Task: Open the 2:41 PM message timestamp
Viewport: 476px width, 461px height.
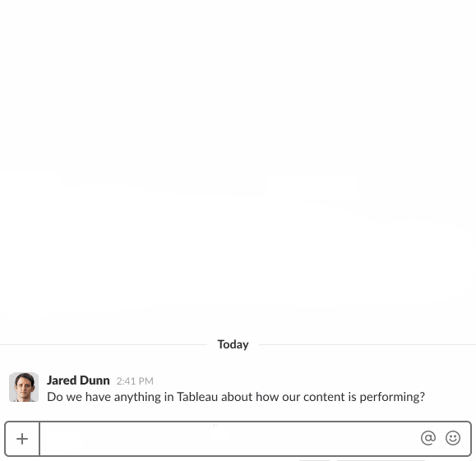Action: point(135,381)
